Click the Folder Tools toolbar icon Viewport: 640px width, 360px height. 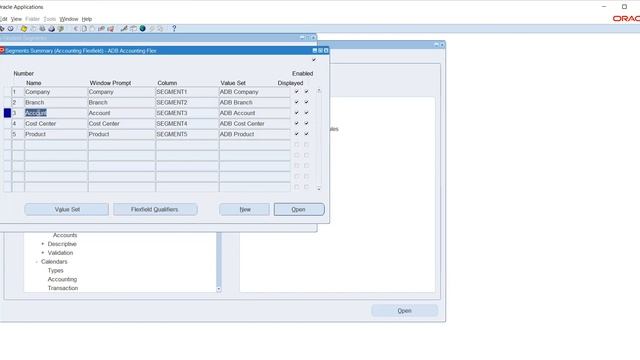tap(160, 29)
